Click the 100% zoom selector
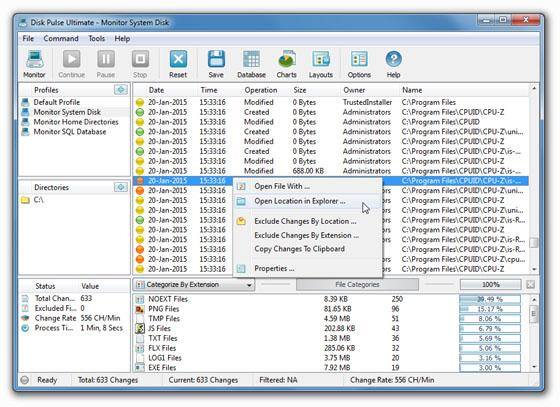The height and width of the screenshot is (407, 560). [491, 285]
